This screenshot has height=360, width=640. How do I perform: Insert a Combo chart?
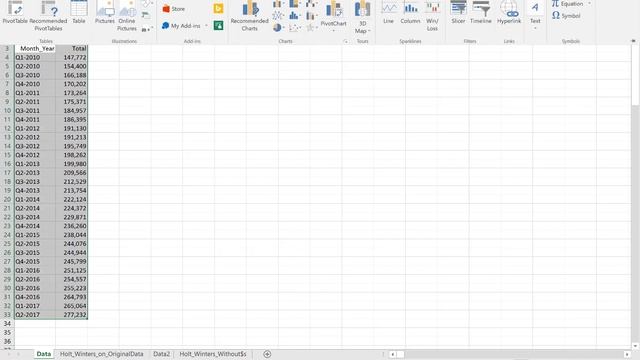tap(312, 16)
